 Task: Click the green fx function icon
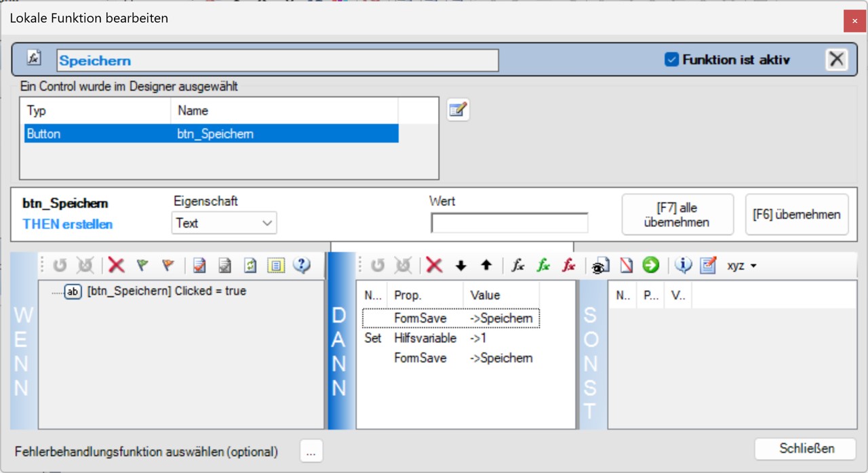[543, 266]
